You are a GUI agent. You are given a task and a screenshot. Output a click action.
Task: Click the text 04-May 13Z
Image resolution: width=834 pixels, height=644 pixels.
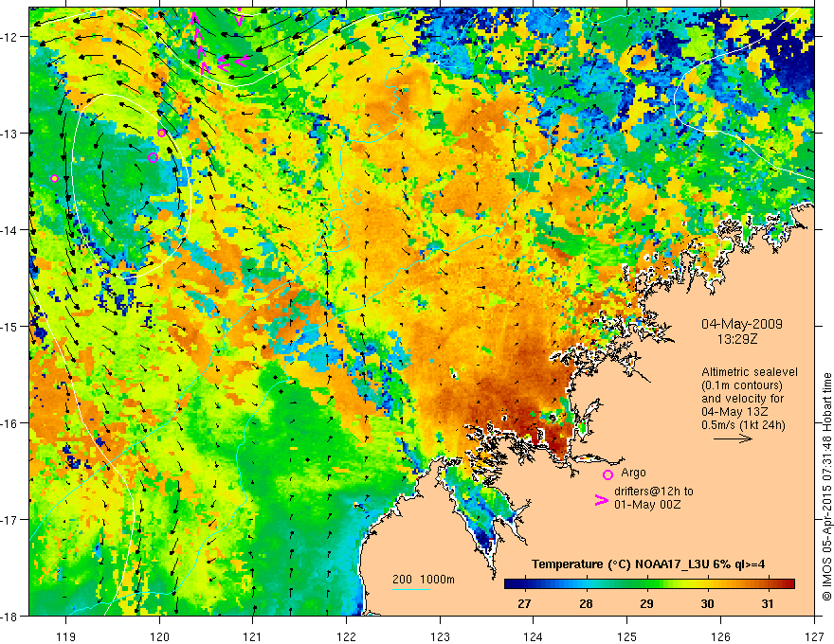pos(734,412)
